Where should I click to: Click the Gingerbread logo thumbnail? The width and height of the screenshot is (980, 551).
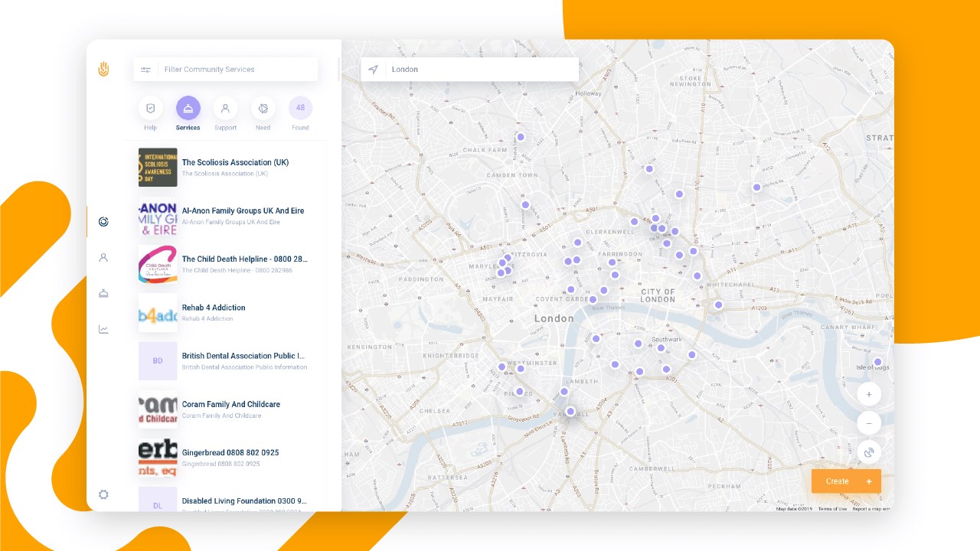click(158, 458)
